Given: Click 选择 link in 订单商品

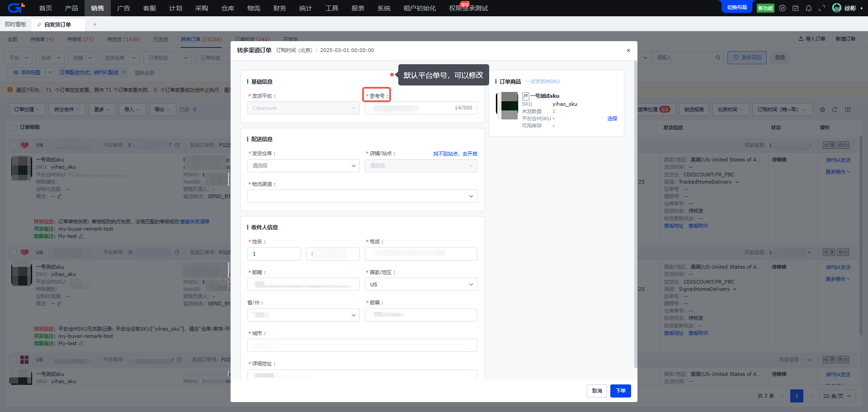Looking at the screenshot, I should pyautogui.click(x=612, y=118).
